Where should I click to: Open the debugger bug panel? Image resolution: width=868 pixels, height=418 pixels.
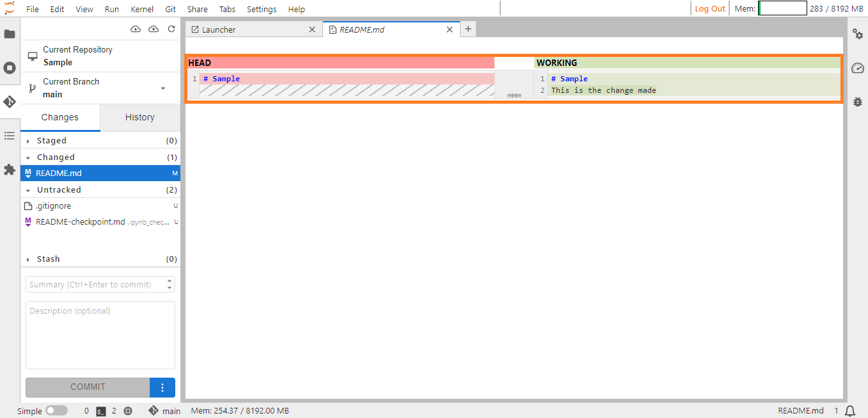[858, 102]
